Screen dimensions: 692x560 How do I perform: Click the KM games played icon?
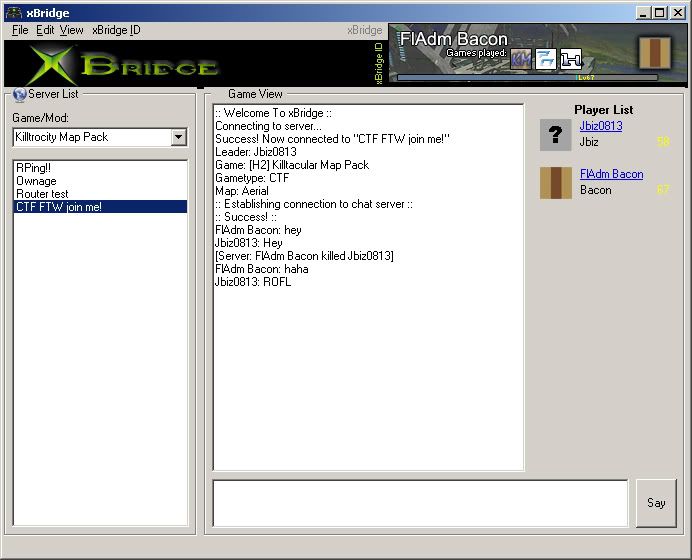[521, 59]
